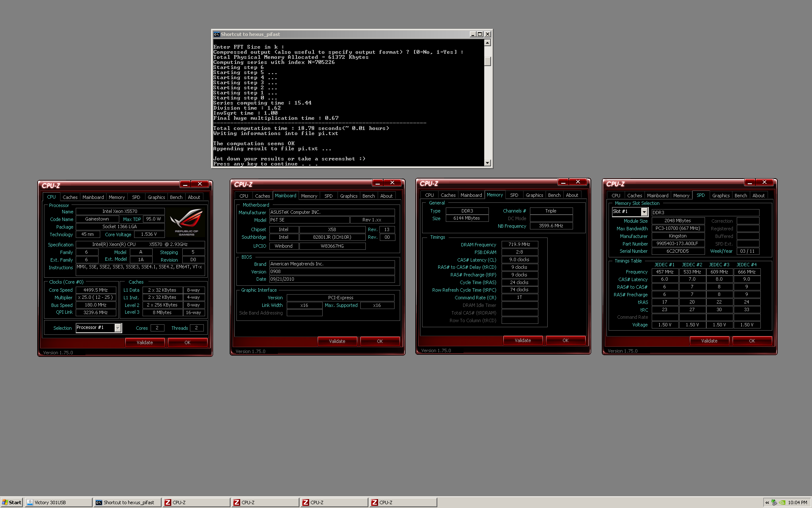
Task: Click OK in the Mainboard window
Action: coord(380,341)
